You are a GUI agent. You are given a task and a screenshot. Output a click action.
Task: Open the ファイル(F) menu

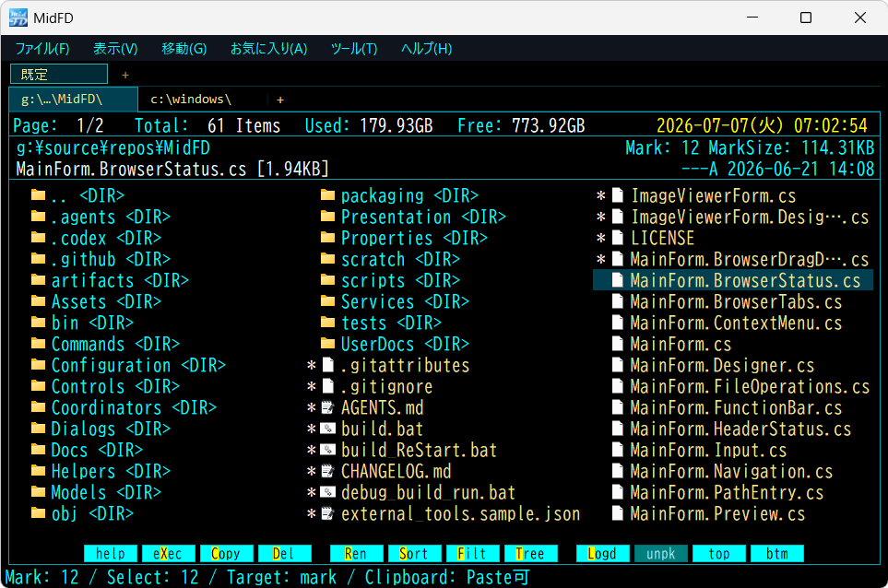tap(42, 49)
